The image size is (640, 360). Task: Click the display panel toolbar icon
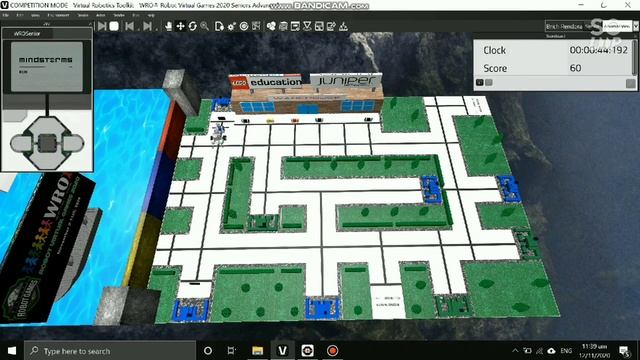click(295, 26)
